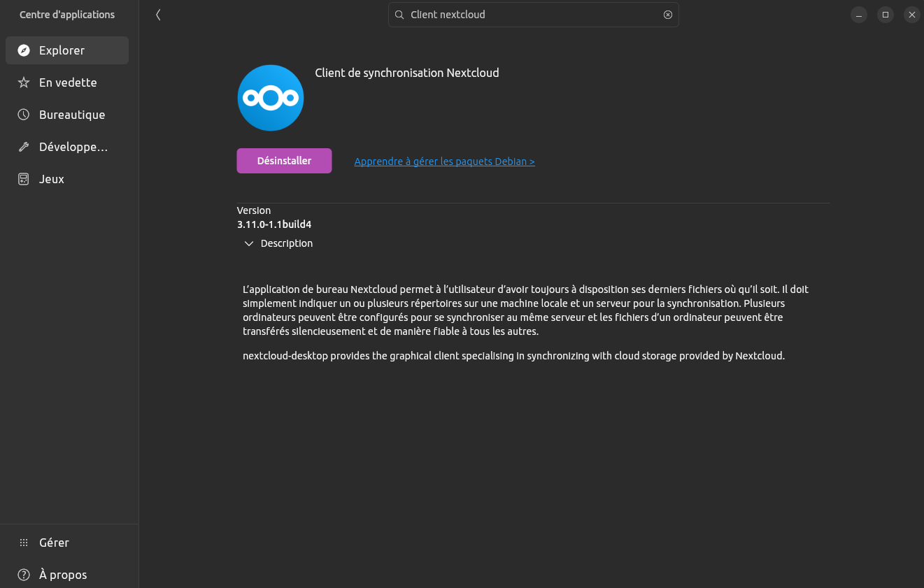Image resolution: width=924 pixels, height=588 pixels.
Task: Click the nextcloud-desktop English description line
Action: [514, 356]
